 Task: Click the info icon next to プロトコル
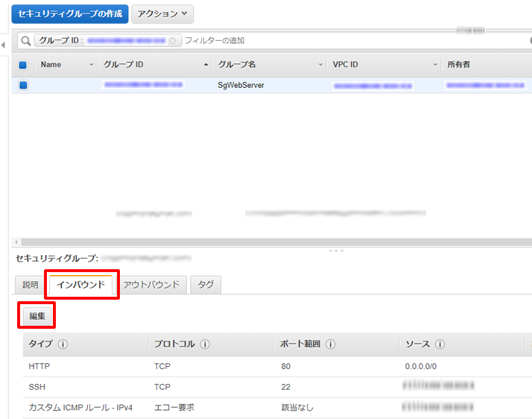click(205, 344)
